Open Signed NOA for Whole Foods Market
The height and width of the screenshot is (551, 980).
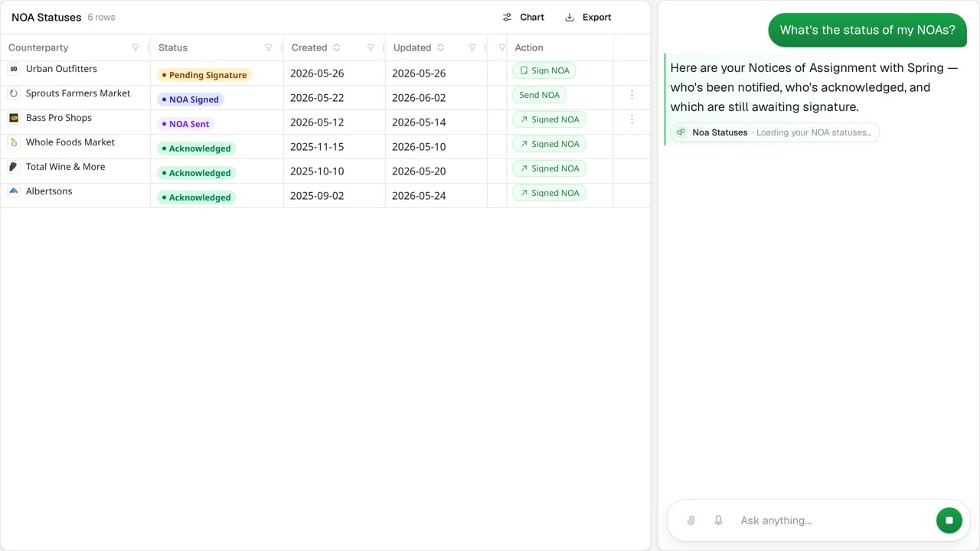pos(550,144)
